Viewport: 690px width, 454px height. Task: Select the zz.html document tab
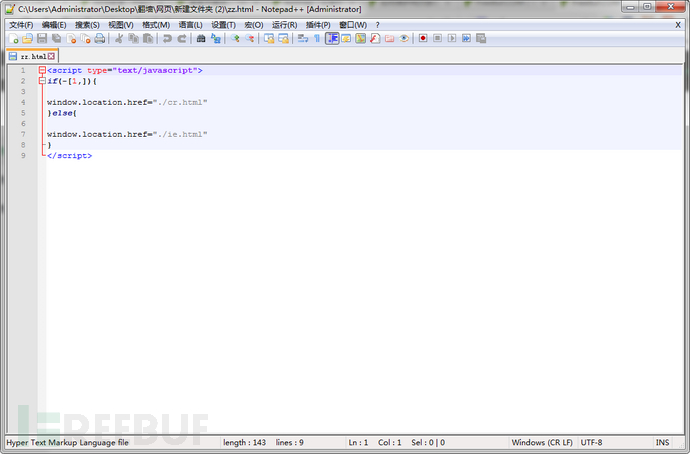pos(33,56)
